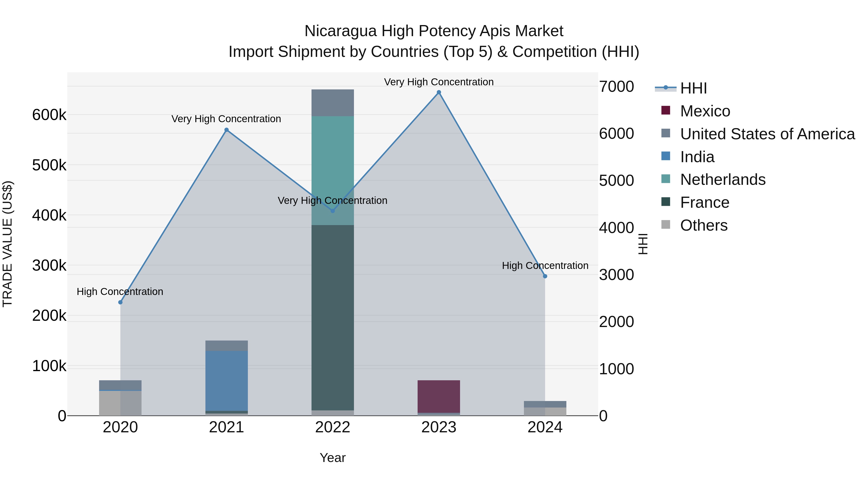Click the USA segment atop 2022 bar
868x488 pixels.
coord(332,103)
